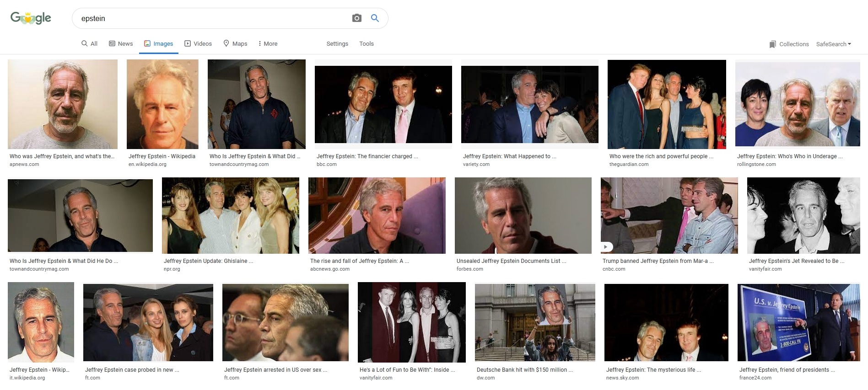
Task: Click the Google logo to go home
Action: 31,18
